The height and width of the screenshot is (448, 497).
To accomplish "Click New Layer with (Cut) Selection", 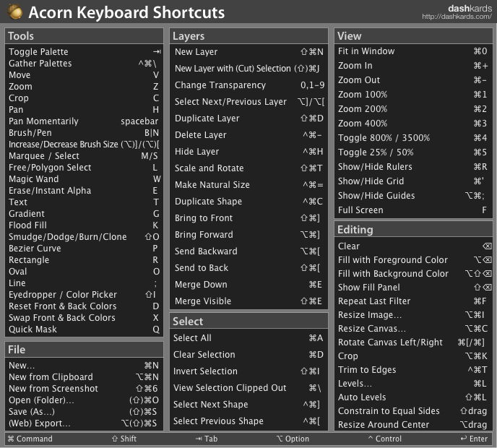I will click(x=248, y=69).
